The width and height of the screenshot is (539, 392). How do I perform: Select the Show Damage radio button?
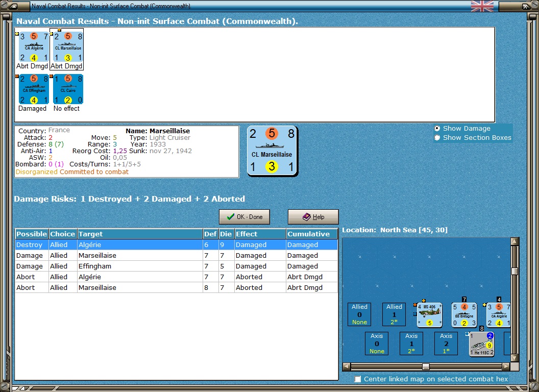click(437, 128)
